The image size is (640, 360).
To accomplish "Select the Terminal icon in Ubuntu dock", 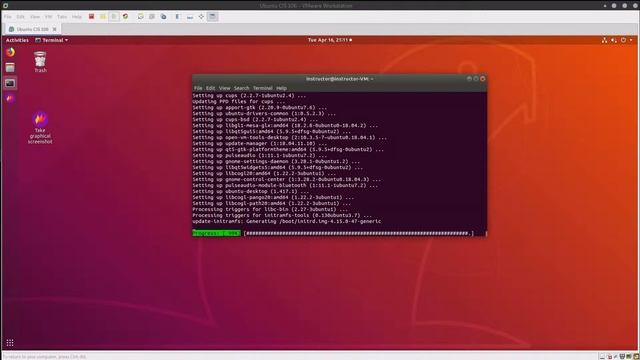I will (10, 83).
